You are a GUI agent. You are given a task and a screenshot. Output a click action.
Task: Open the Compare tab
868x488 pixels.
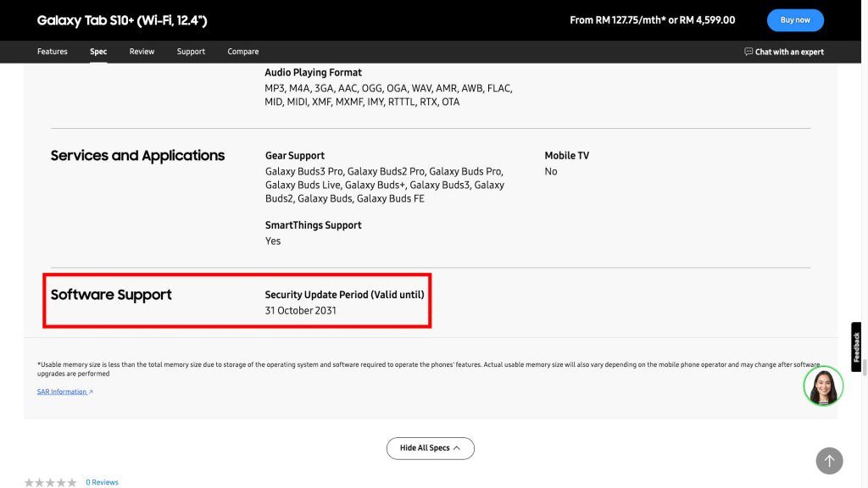tap(243, 52)
